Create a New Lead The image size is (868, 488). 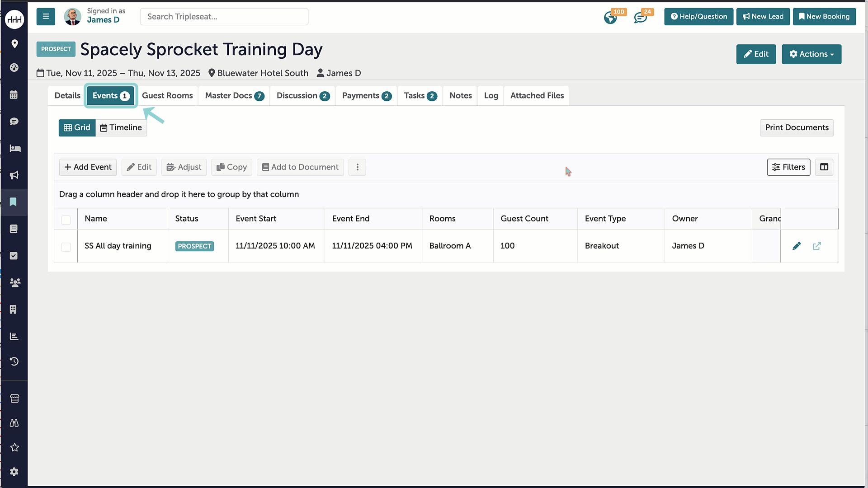763,17
